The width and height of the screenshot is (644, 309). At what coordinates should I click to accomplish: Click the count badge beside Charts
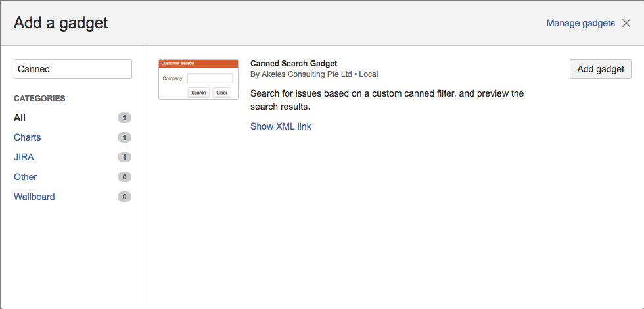tap(124, 137)
